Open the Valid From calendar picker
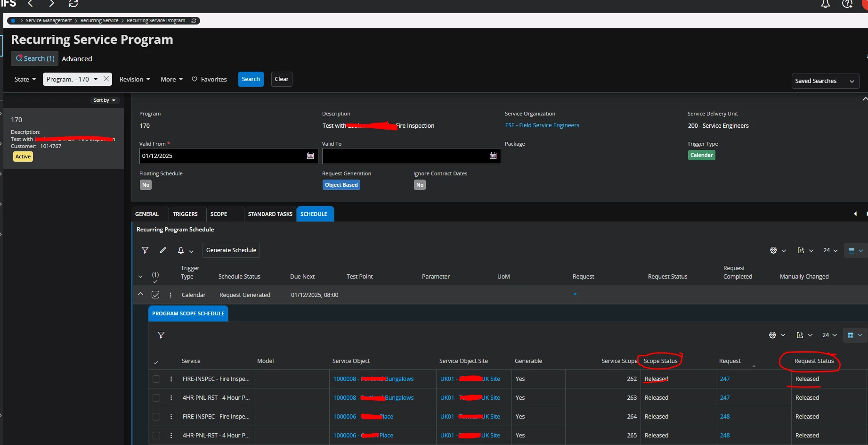Image resolution: width=868 pixels, height=445 pixels. coord(310,156)
